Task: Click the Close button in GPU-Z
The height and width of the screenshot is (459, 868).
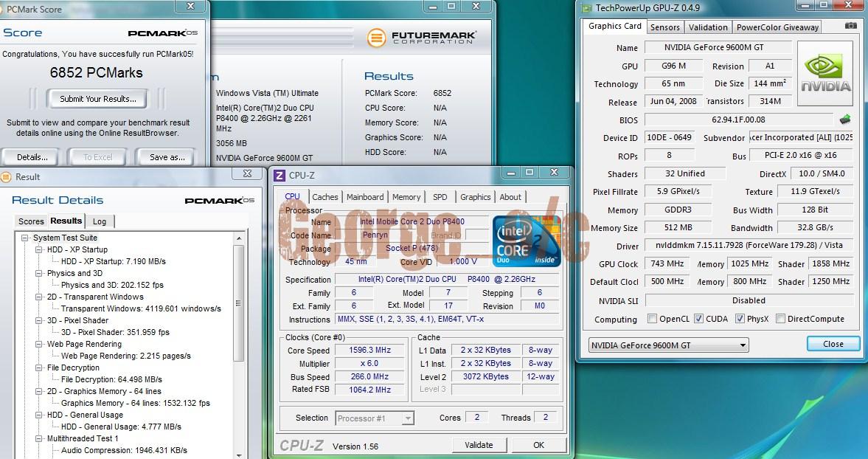Action: (833, 344)
